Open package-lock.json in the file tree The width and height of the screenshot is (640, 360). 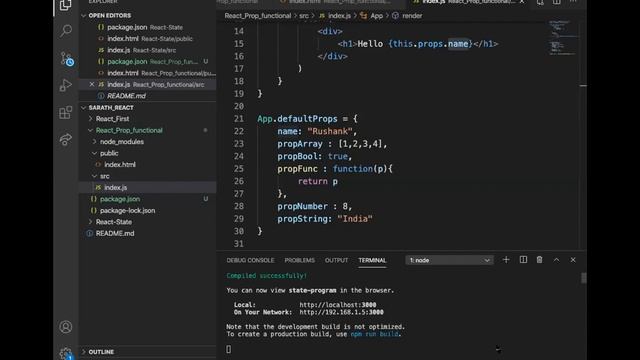click(147, 211)
